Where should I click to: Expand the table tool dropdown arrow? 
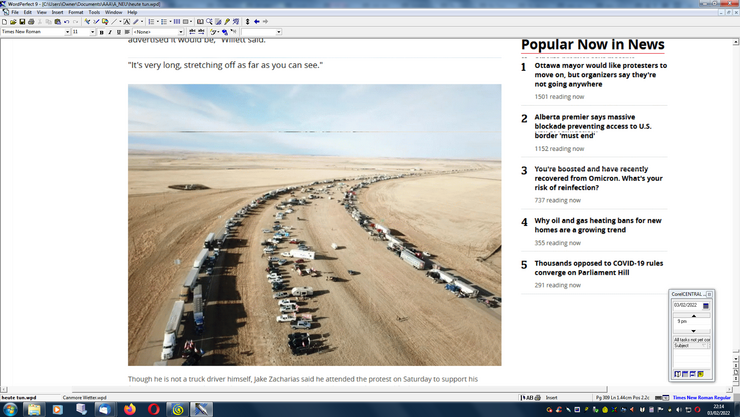point(191,22)
